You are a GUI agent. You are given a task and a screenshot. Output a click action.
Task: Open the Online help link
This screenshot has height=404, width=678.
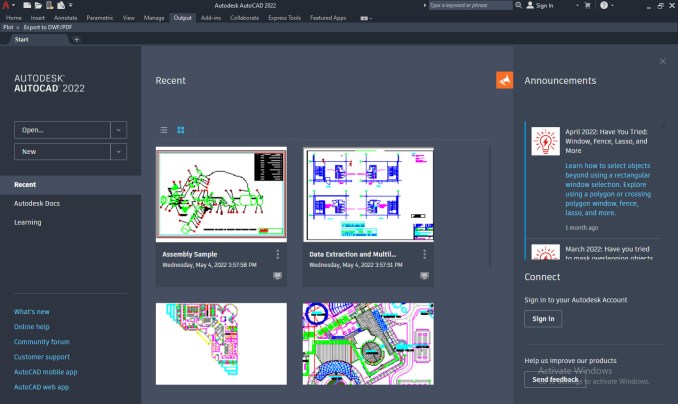click(32, 327)
